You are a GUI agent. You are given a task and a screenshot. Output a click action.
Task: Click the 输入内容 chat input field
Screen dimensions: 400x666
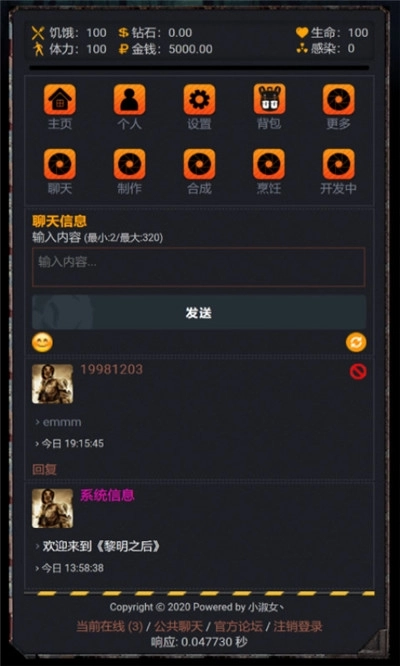[x=199, y=267]
